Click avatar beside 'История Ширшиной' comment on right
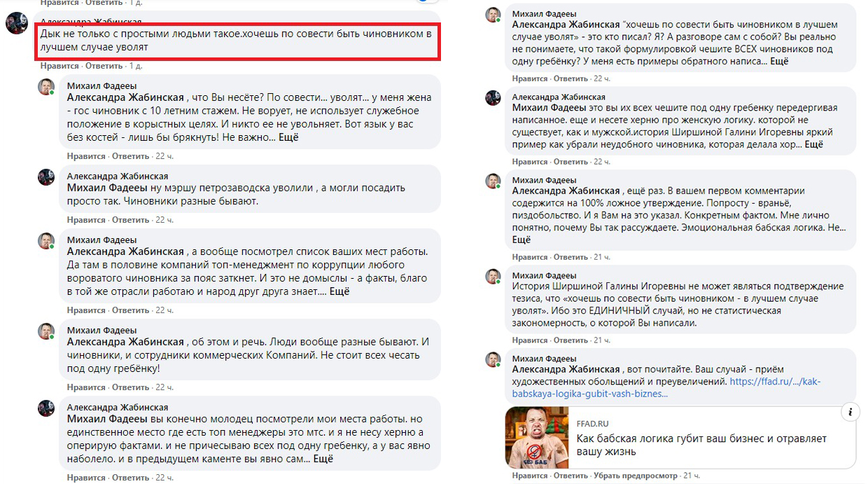Image resolution: width=868 pixels, height=484 pixels. coord(493,277)
